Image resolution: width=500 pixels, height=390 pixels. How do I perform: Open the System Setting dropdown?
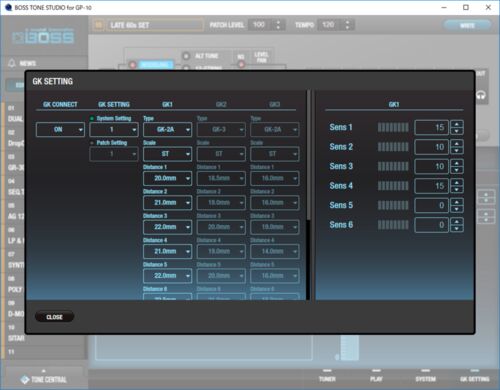(x=114, y=130)
